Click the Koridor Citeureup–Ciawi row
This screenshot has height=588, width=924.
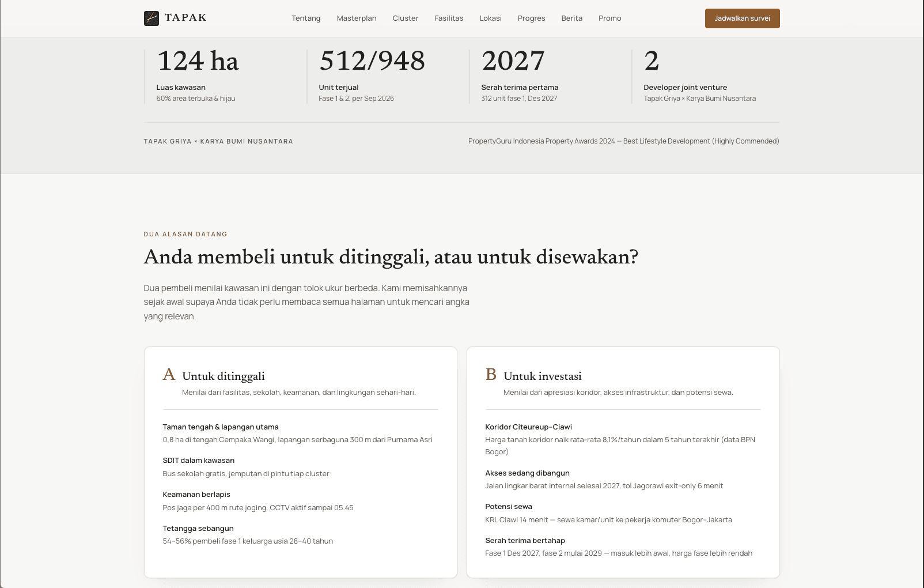click(x=623, y=439)
